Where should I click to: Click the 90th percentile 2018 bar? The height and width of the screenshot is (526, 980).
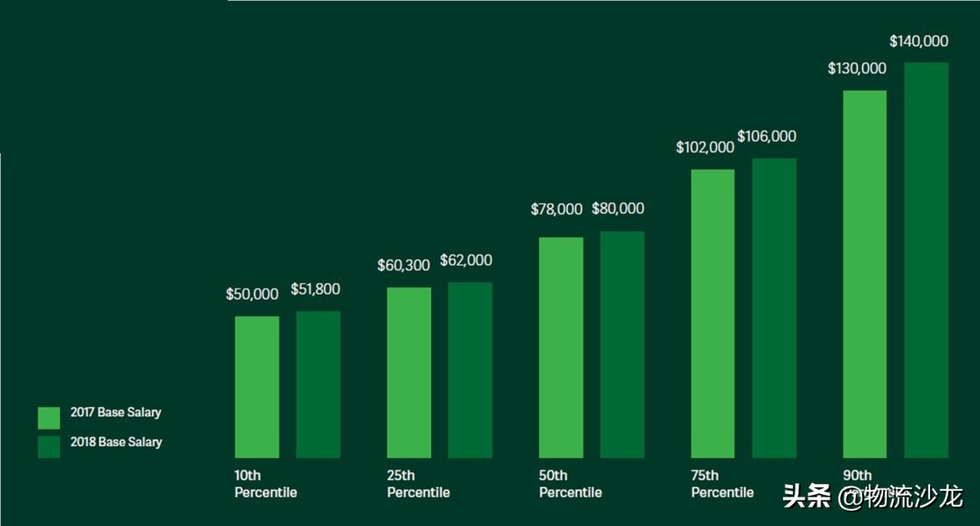pos(926,260)
